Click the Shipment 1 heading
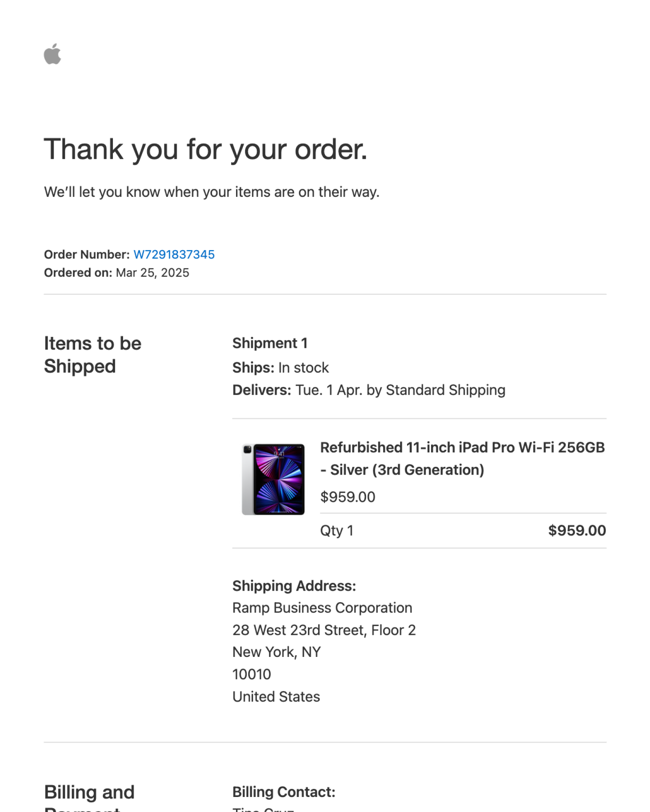 click(x=270, y=343)
